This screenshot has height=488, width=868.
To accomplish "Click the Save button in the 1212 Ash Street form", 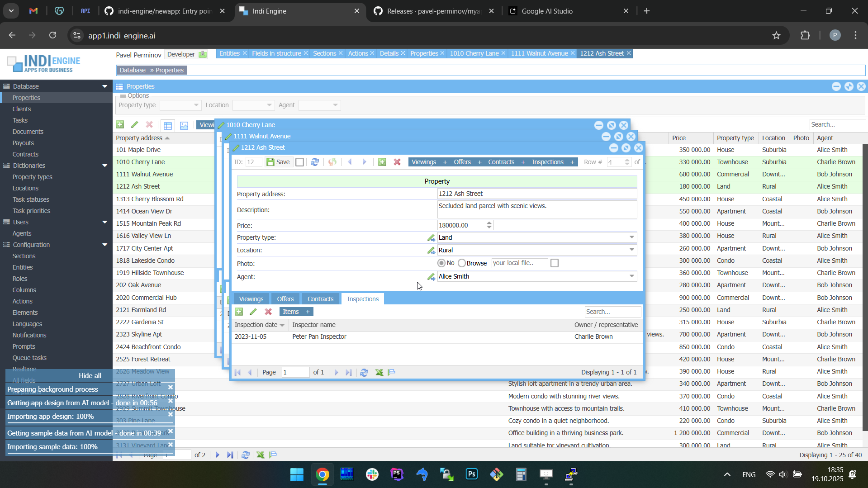I will coord(278,162).
